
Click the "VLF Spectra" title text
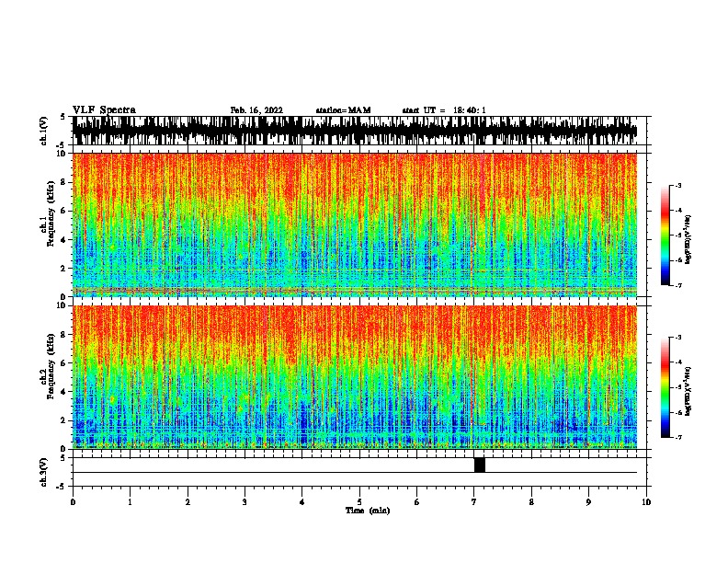[104, 109]
